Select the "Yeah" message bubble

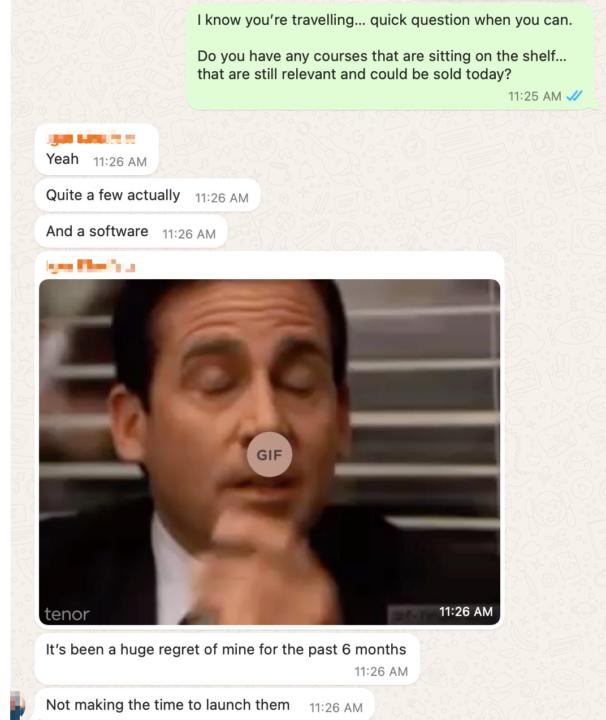pyautogui.click(x=96, y=150)
